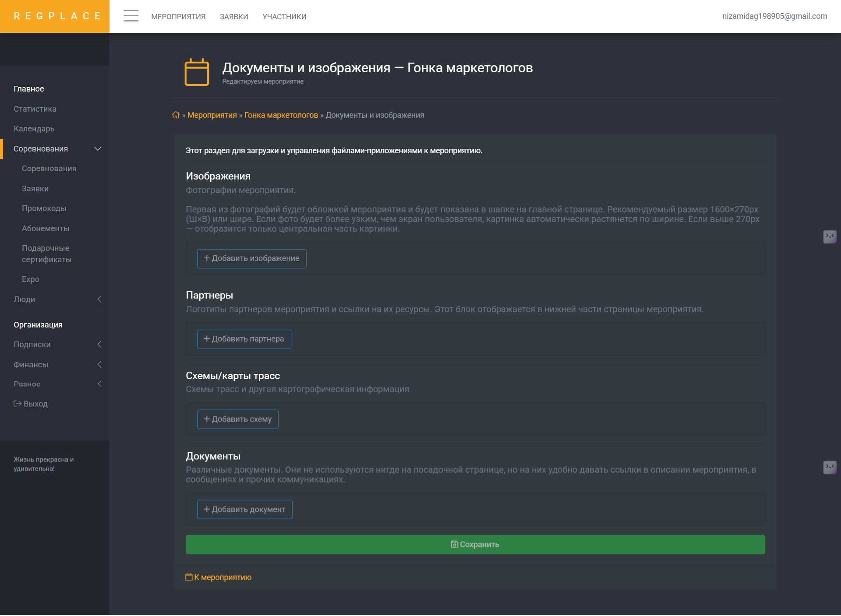Click the Изображения section heading
Screen dimensions: 841x616
pos(218,176)
